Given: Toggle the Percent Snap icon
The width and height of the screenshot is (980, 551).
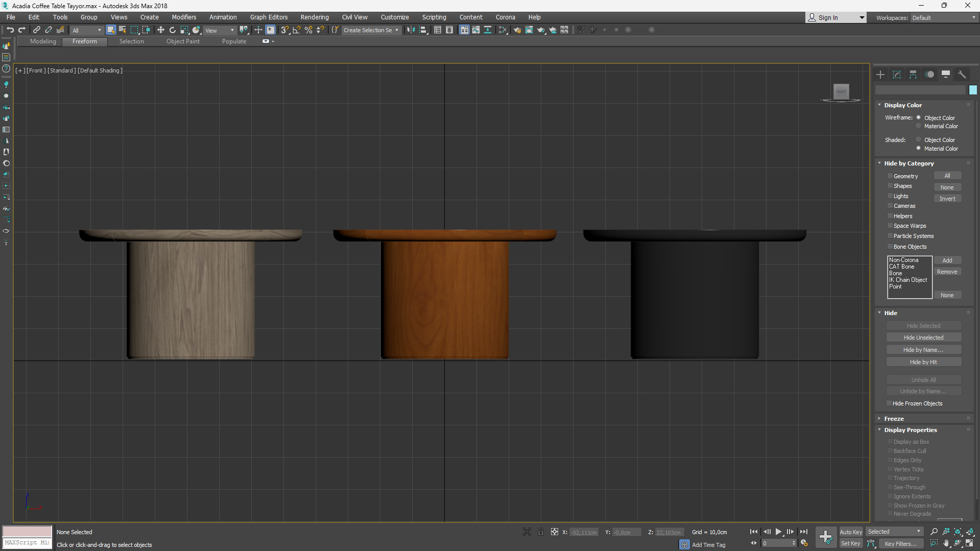Looking at the screenshot, I should click(x=308, y=30).
